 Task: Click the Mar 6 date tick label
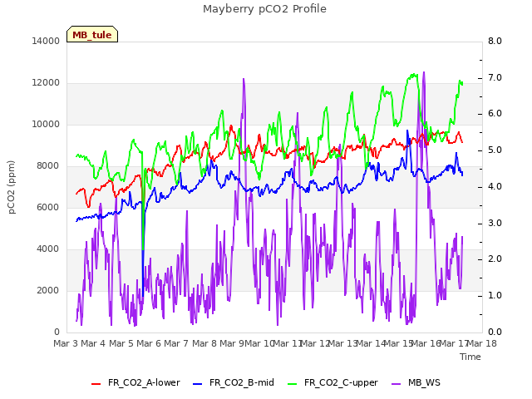148,343
